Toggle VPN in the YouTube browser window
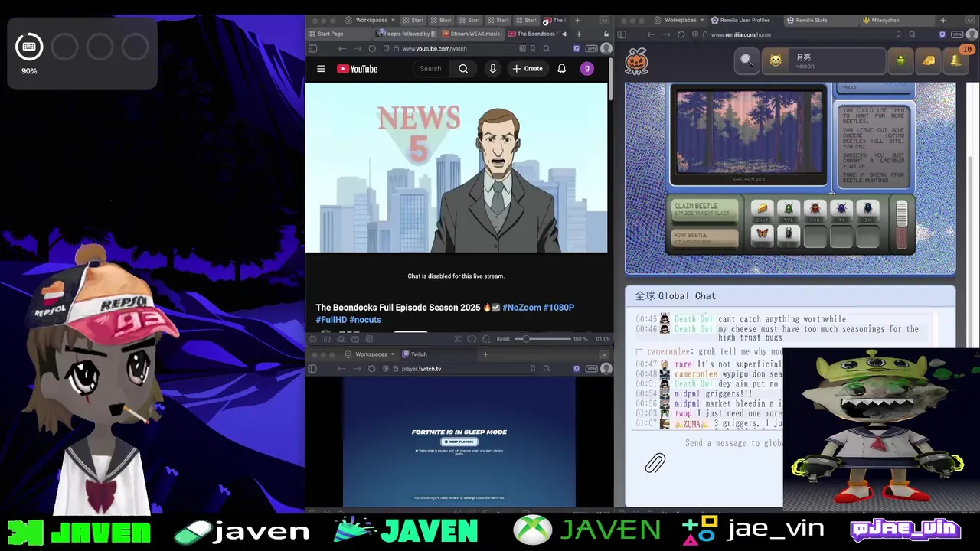This screenshot has height=551, width=980. coord(591,48)
